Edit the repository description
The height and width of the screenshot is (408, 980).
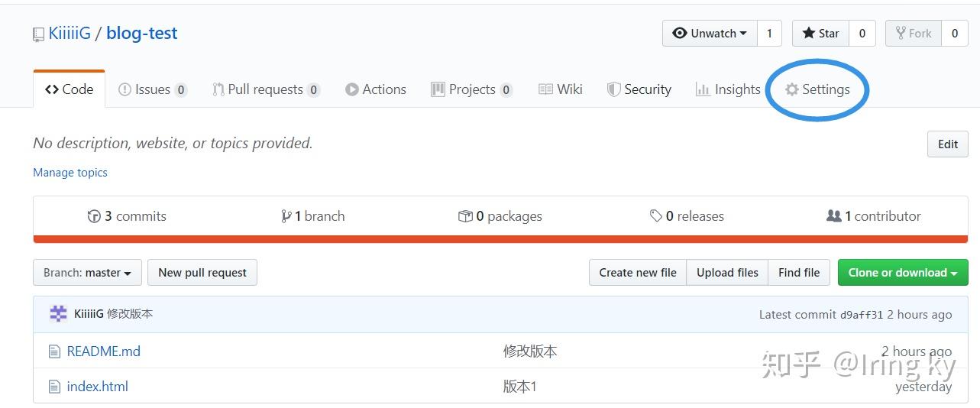click(x=948, y=144)
